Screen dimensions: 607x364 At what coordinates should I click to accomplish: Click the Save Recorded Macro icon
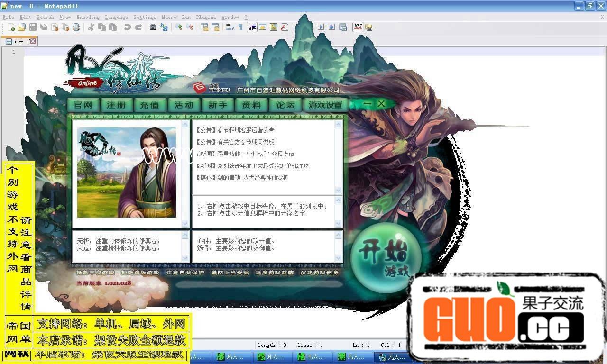point(343,27)
